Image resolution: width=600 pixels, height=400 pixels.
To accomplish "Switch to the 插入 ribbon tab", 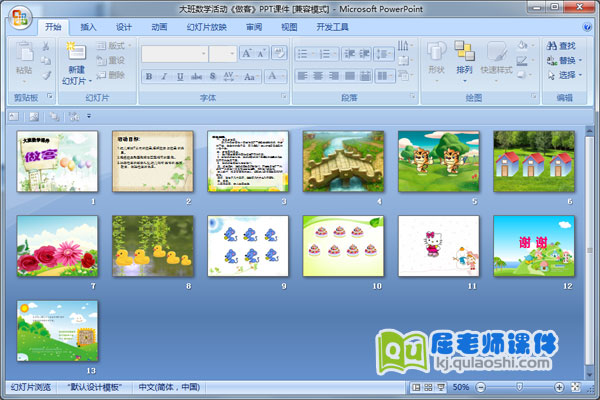I will point(88,27).
